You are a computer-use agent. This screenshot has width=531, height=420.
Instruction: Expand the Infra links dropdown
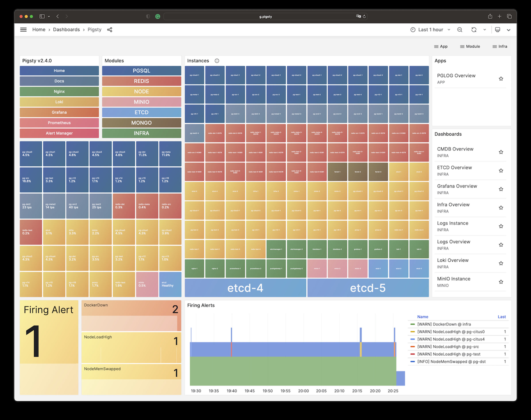(x=500, y=46)
